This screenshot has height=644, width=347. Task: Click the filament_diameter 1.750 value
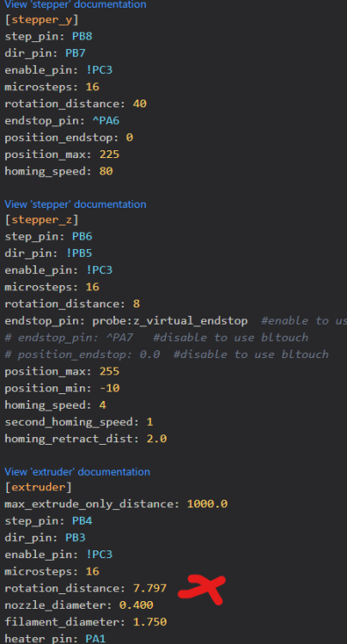(x=150, y=622)
